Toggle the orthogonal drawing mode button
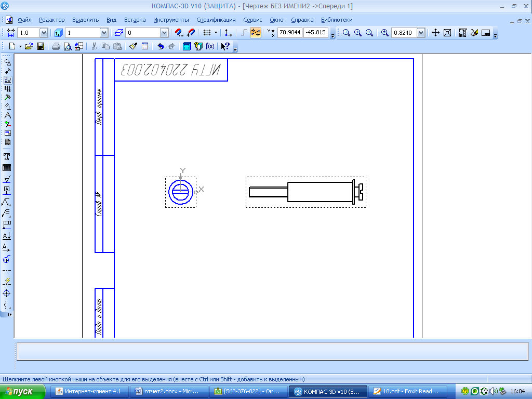532x399 pixels. click(244, 33)
